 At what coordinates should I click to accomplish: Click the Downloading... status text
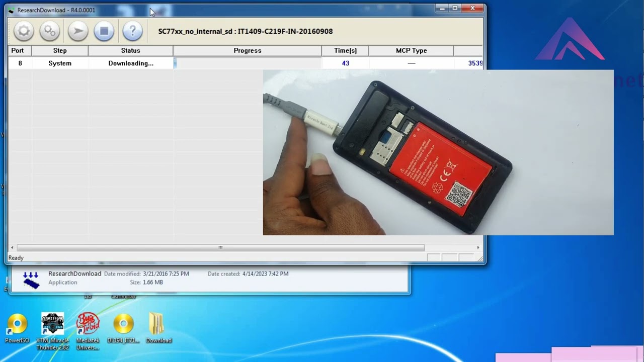coord(131,63)
